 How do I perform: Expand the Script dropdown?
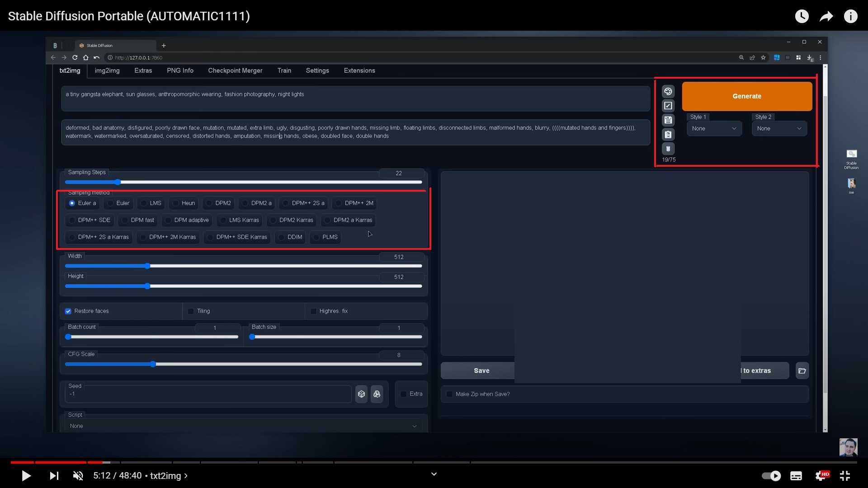243,426
